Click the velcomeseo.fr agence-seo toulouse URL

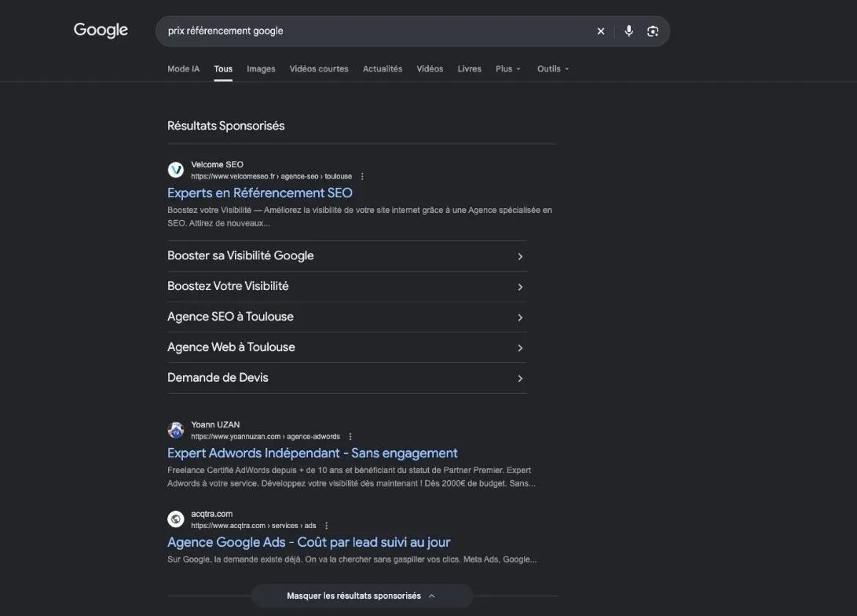(271, 177)
